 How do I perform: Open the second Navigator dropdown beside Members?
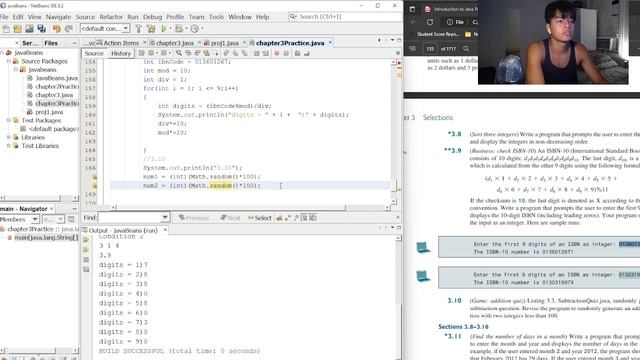tap(54, 219)
